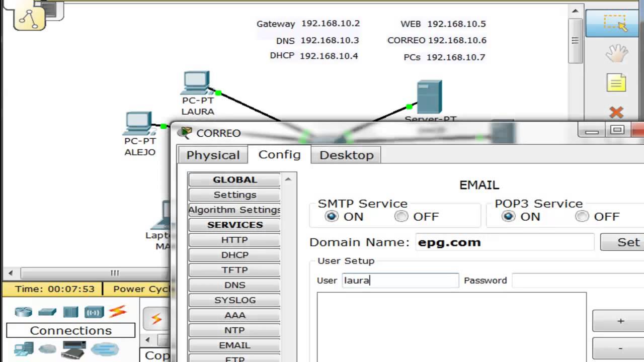Select the End Devices category icon
644x362 pixels.
[x=24, y=348]
